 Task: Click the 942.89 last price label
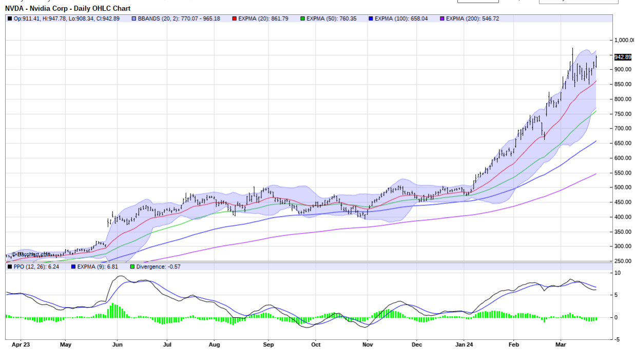pyautogui.click(x=622, y=58)
